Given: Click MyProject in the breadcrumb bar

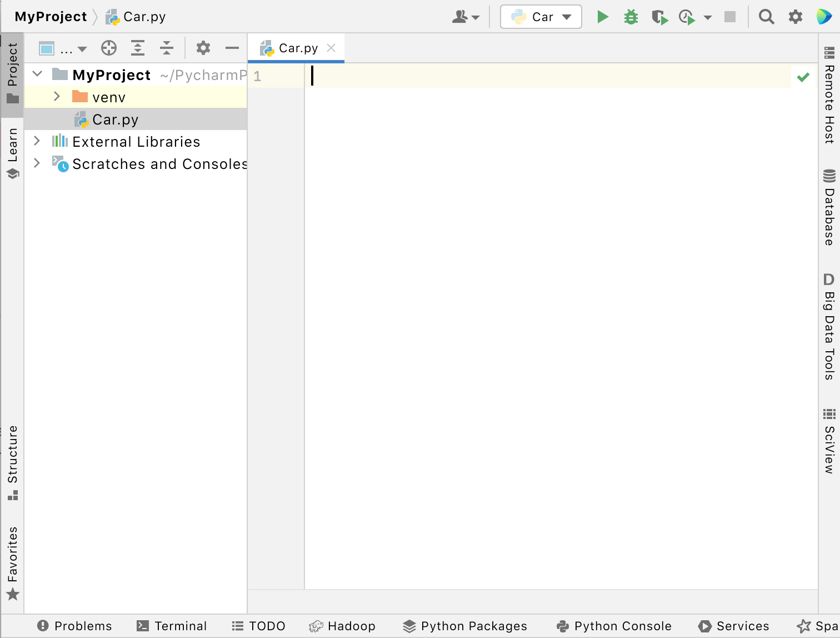Looking at the screenshot, I should tap(50, 17).
